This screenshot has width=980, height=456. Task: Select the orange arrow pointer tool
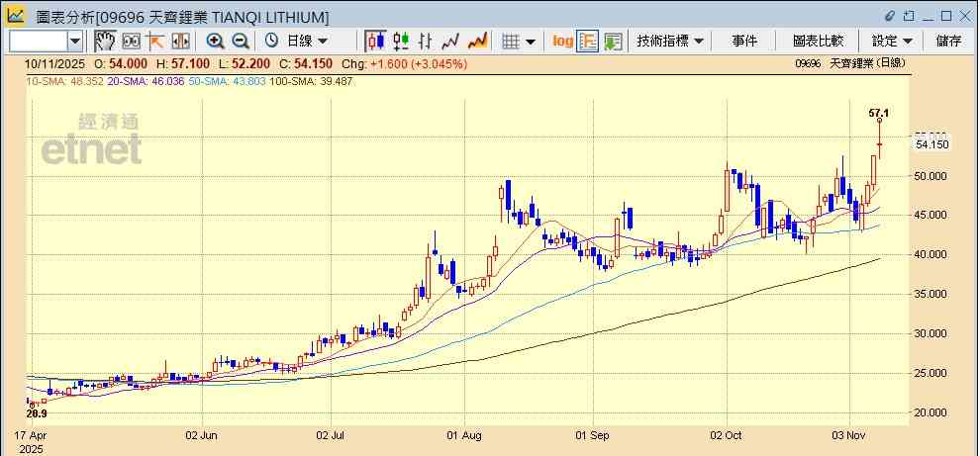pyautogui.click(x=155, y=41)
